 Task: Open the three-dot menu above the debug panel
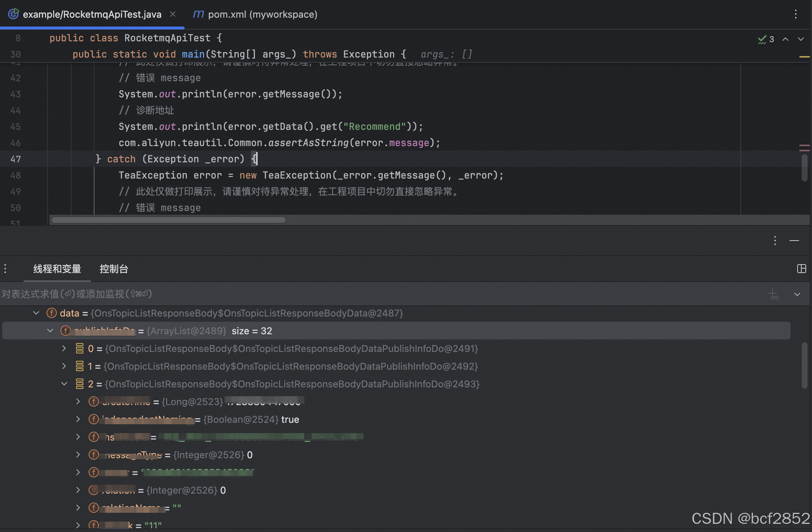(x=775, y=241)
